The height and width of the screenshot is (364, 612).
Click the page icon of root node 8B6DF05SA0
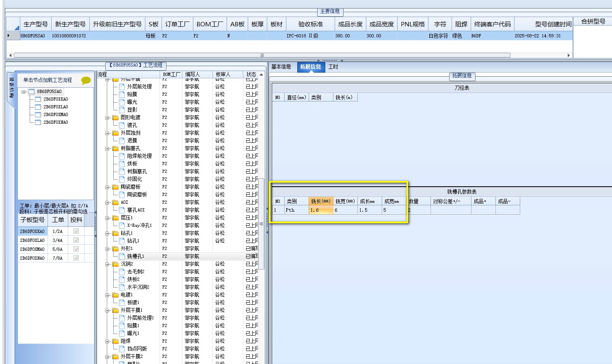tap(32, 92)
